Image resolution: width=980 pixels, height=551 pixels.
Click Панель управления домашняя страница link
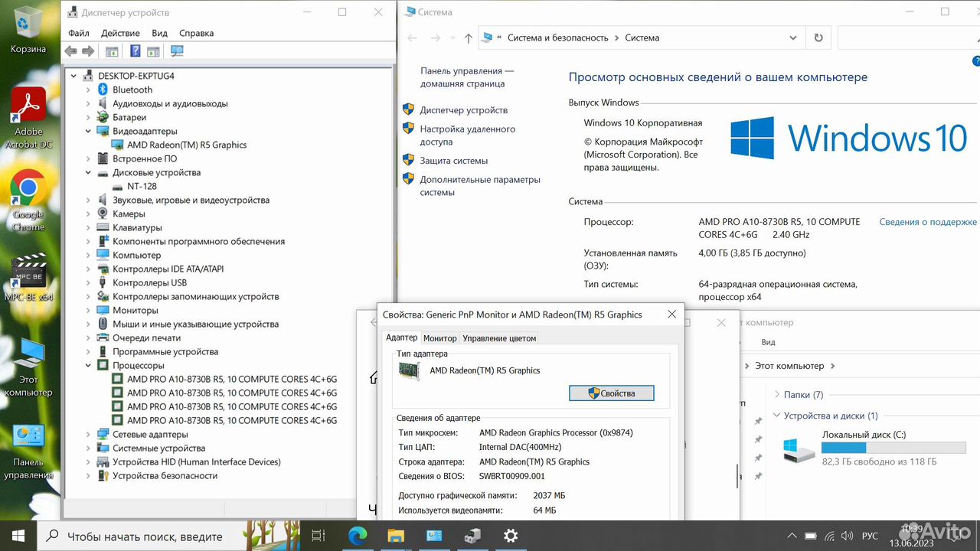point(467,77)
